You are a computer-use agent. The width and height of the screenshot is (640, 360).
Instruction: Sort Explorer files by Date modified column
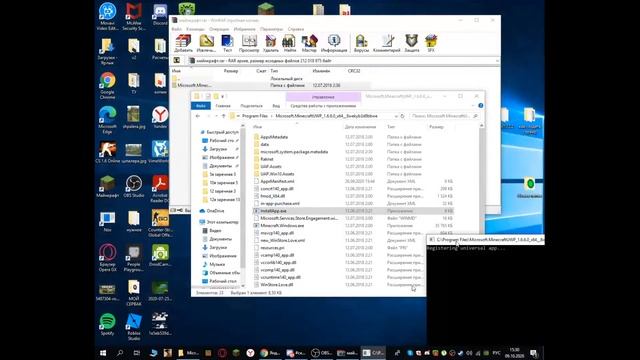(x=360, y=127)
